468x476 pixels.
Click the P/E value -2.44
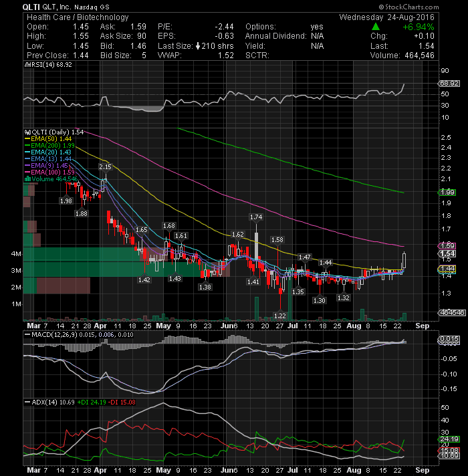click(x=224, y=27)
